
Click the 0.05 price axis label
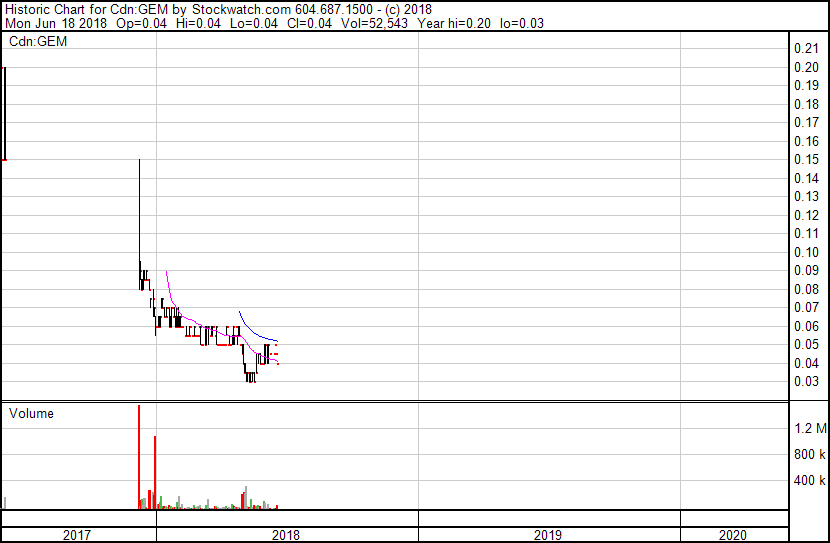click(806, 345)
